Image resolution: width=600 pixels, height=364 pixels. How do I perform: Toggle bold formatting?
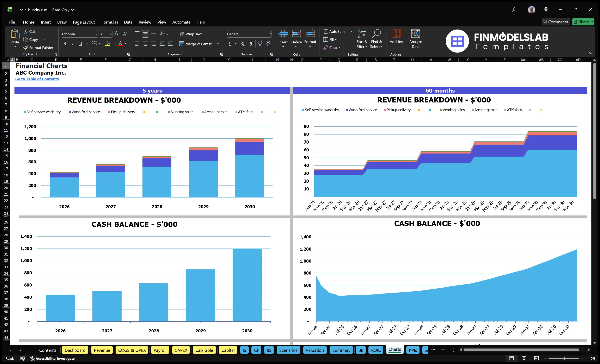click(x=65, y=44)
